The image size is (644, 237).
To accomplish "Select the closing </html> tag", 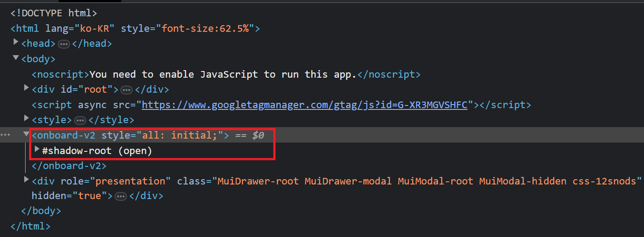I will pyautogui.click(x=30, y=226).
